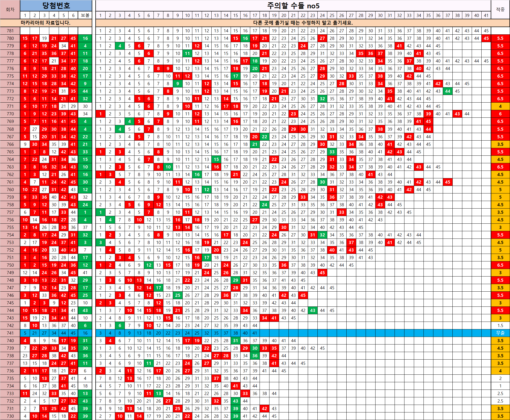Click the 주의할 수들 no5 title
Screen dimensions: 510x420
293,5
